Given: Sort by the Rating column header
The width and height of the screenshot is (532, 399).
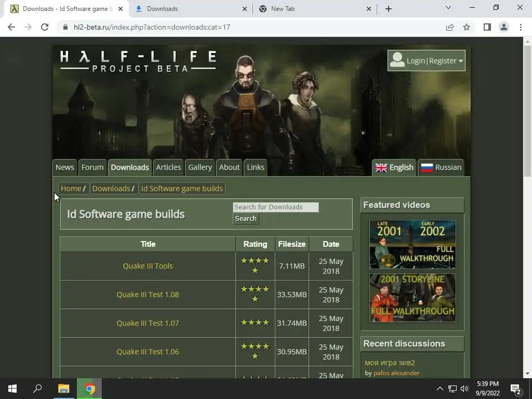Looking at the screenshot, I should point(255,244).
